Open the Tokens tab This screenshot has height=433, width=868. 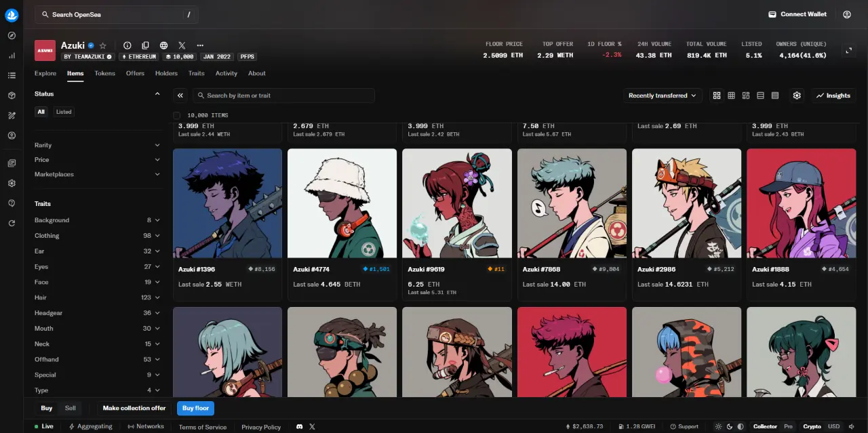point(104,73)
